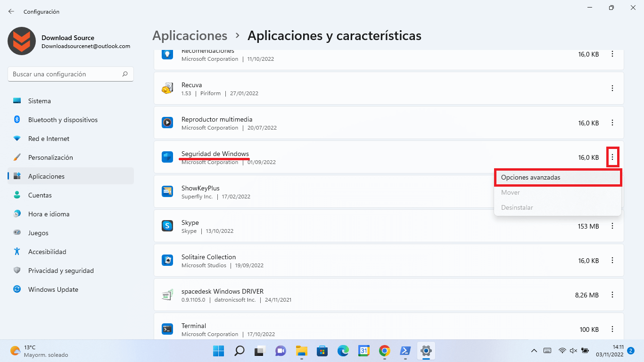This screenshot has width=644, height=362.
Task: Open Windows Update in the sidebar
Action: point(71,289)
